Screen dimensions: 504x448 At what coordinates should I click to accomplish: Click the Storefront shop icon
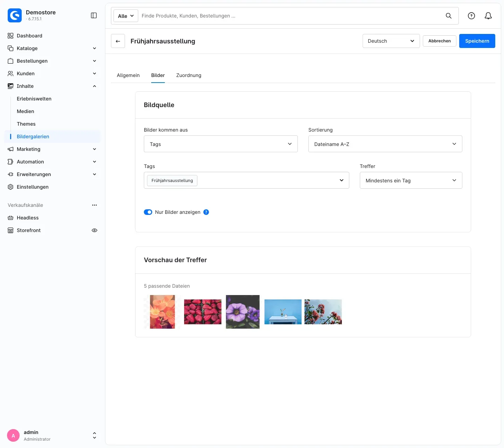(10, 230)
